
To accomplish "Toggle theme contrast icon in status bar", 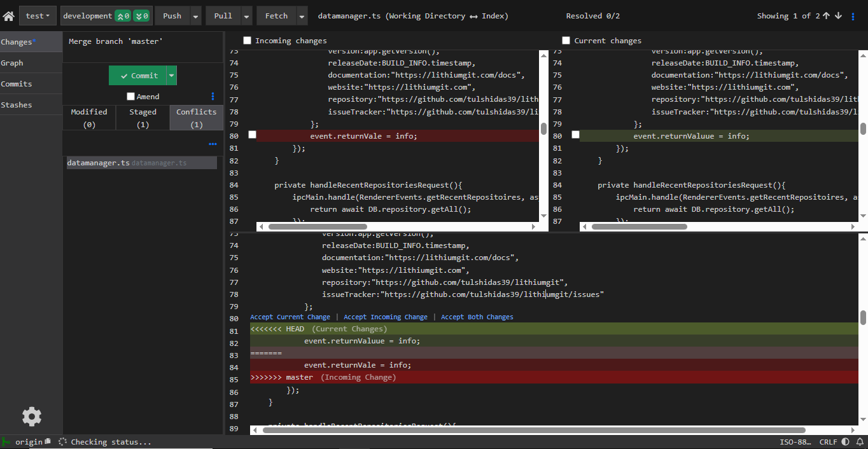I will (x=845, y=441).
